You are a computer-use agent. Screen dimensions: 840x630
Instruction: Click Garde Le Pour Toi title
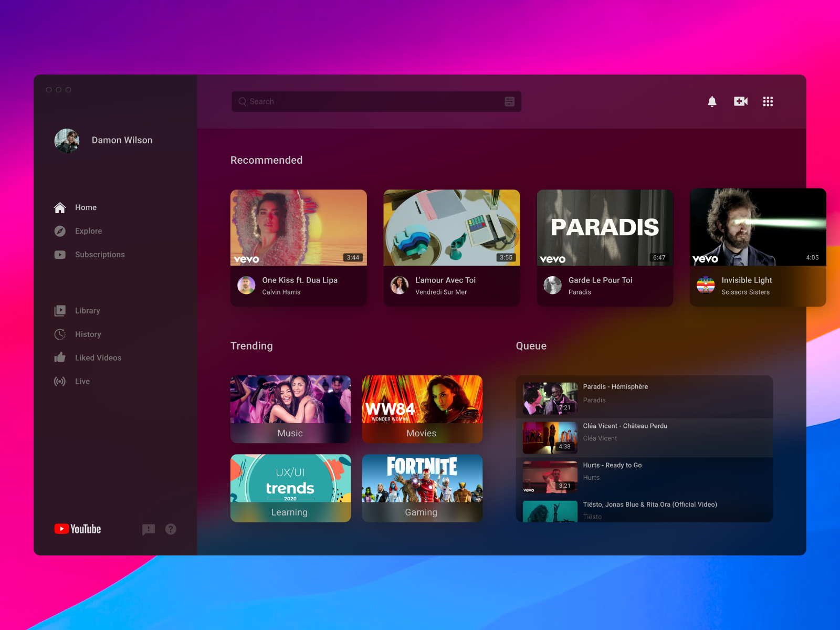pyautogui.click(x=601, y=280)
